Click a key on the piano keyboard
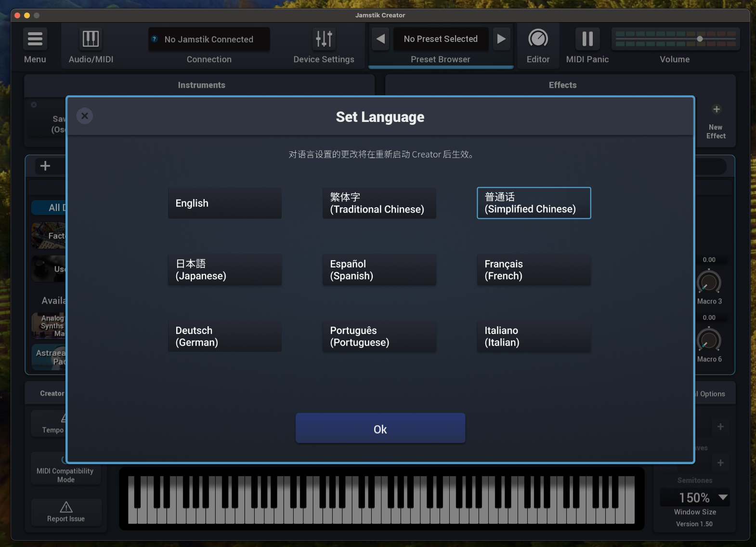Screen dimensions: 756x547 [x=381, y=500]
